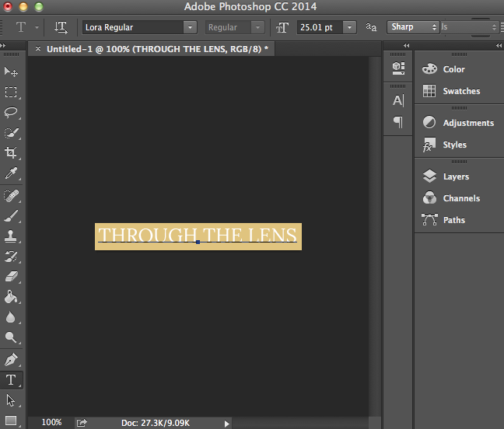Click the anti-aliasing aa icon

click(x=371, y=27)
